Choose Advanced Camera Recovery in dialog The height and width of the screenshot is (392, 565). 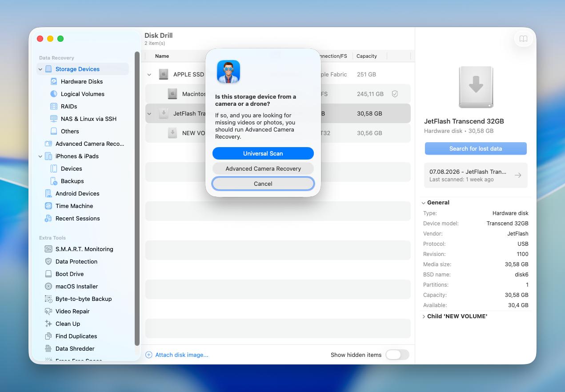(x=263, y=168)
